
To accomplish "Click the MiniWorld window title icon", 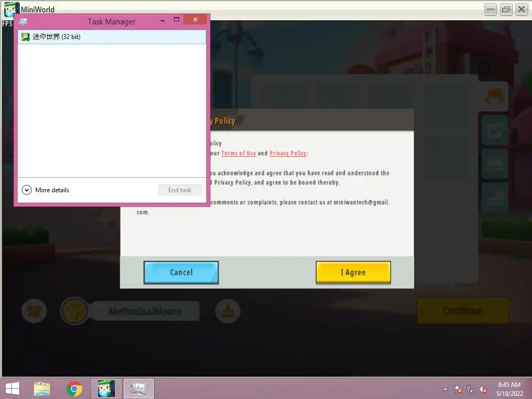I will click(x=11, y=9).
